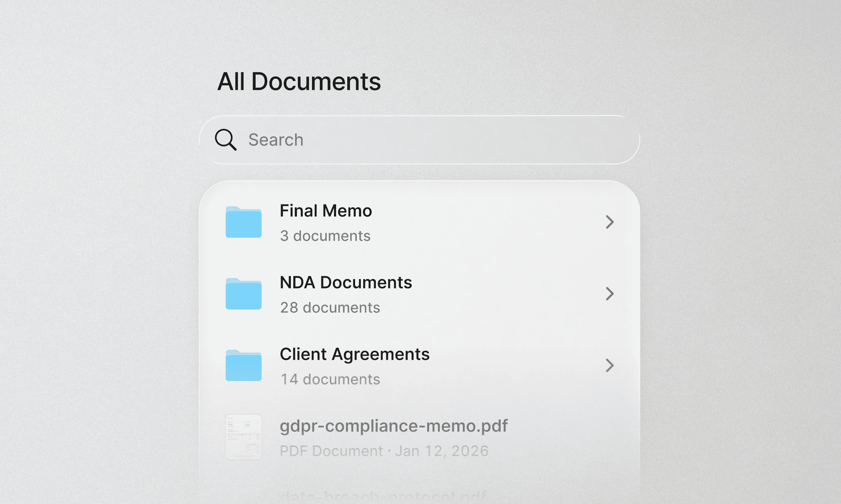Open Client Agreements chevron arrow

click(609, 366)
